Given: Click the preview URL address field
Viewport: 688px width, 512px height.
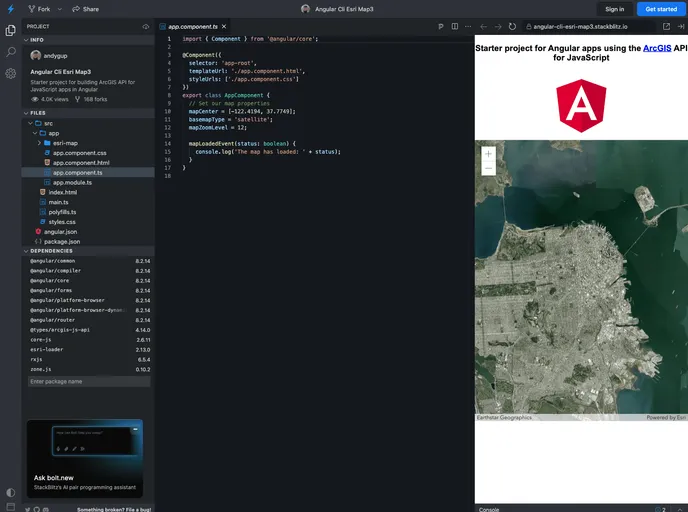Looking at the screenshot, I should pos(589,27).
